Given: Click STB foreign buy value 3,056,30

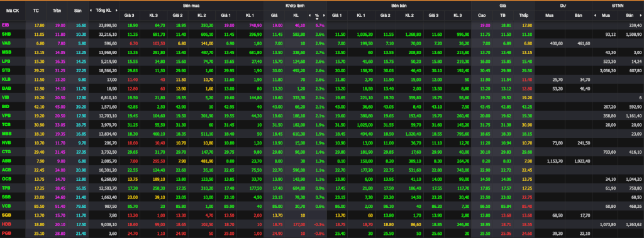Looking at the screenshot, I should click(609, 70).
